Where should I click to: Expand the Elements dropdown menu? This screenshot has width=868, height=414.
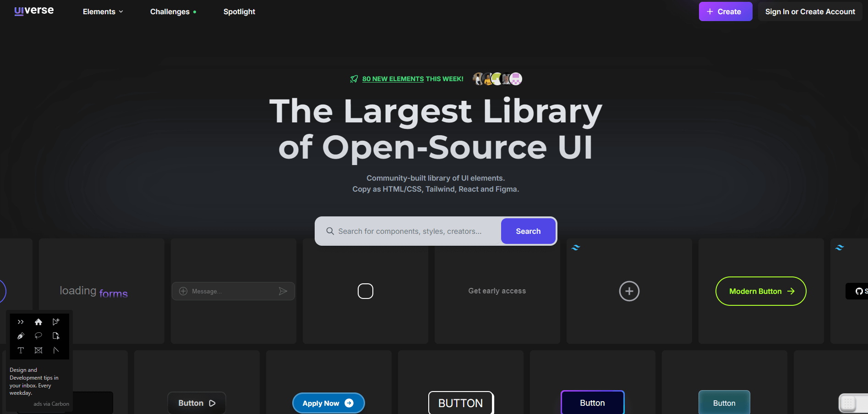103,11
